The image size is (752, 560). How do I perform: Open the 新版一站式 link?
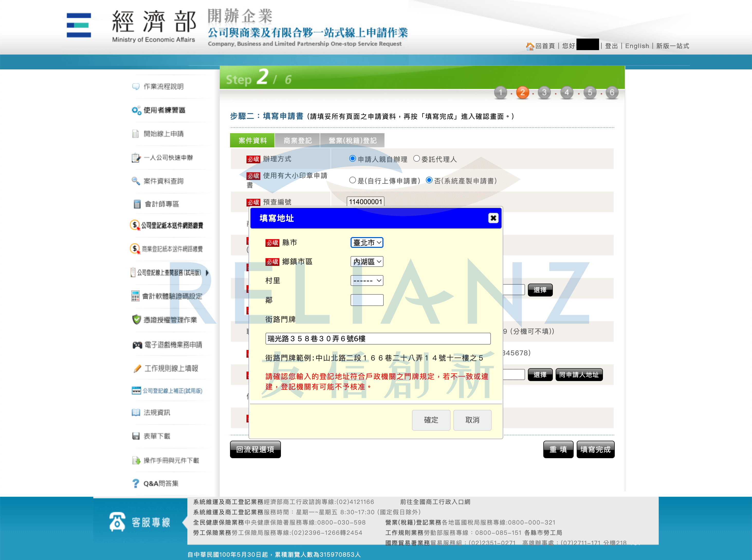673,46
